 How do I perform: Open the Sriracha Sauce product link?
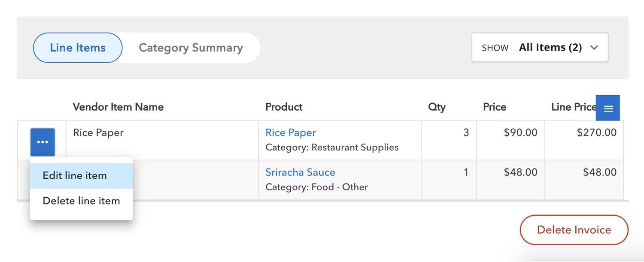pyautogui.click(x=300, y=172)
